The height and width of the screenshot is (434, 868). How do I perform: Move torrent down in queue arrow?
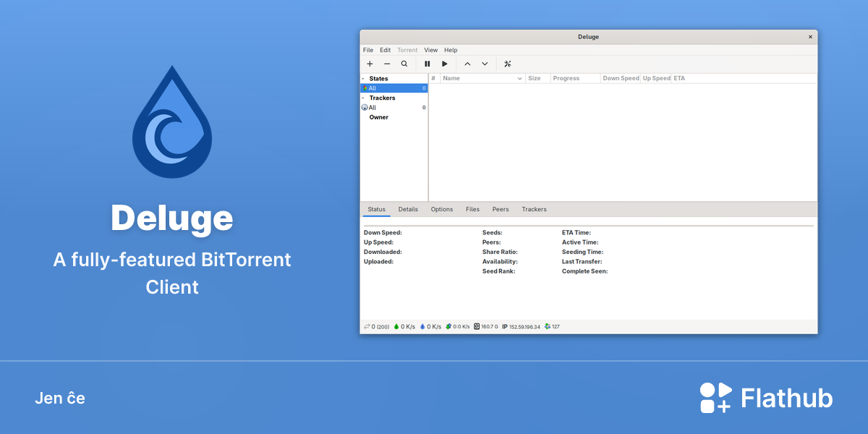click(485, 64)
